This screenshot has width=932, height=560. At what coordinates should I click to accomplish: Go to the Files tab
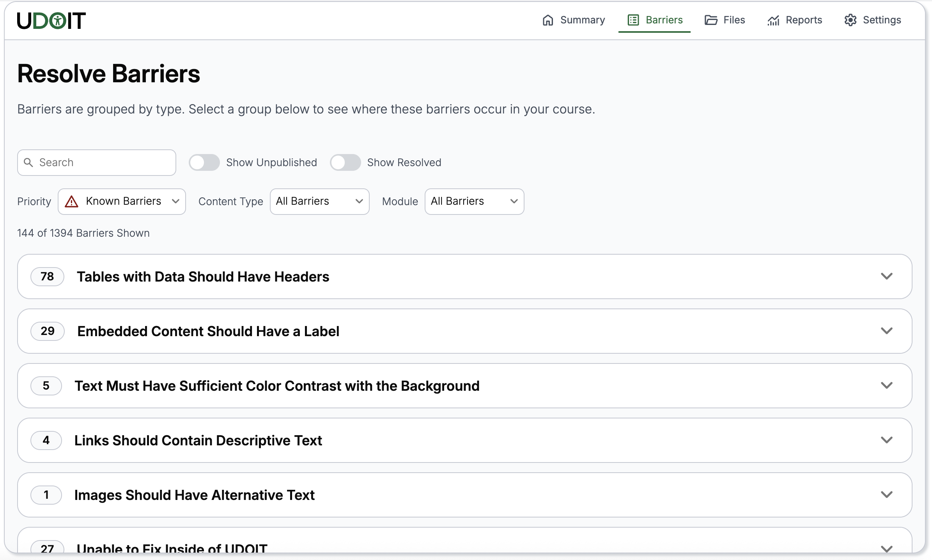tap(725, 20)
